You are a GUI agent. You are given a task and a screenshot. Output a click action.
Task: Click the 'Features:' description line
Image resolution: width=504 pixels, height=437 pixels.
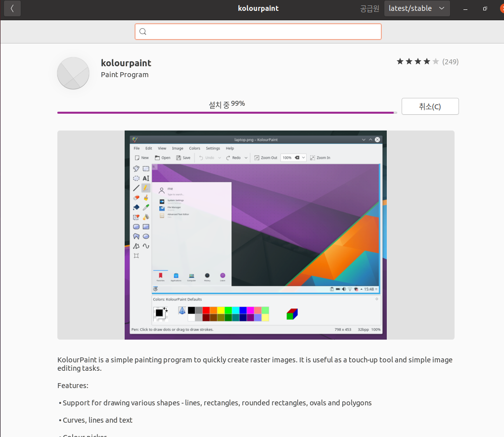[x=73, y=386]
